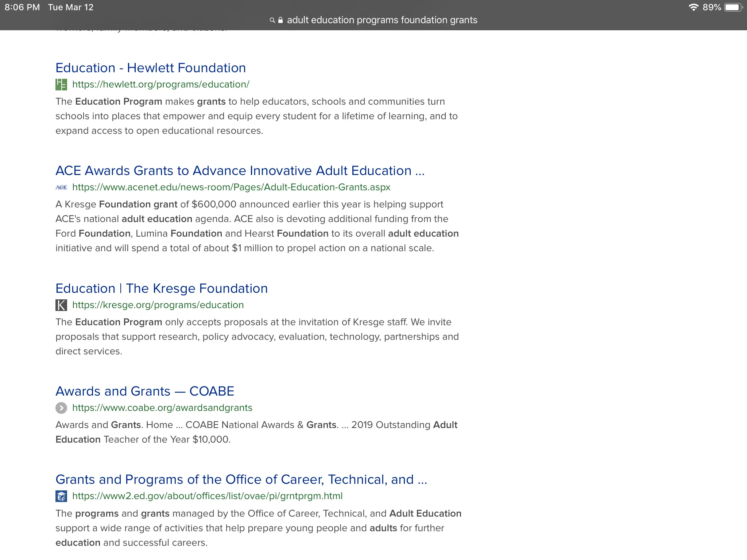Open Awards and Grants — COABE result
The height and width of the screenshot is (560, 747).
tap(145, 391)
